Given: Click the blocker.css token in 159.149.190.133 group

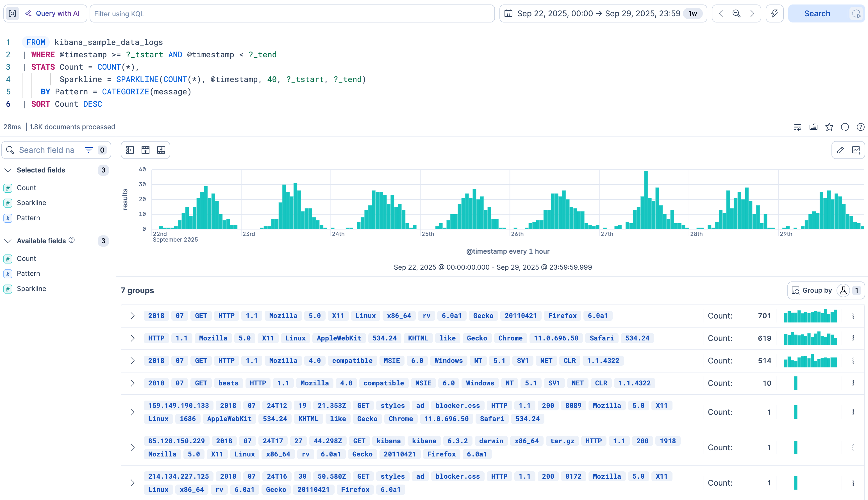Looking at the screenshot, I should [457, 406].
